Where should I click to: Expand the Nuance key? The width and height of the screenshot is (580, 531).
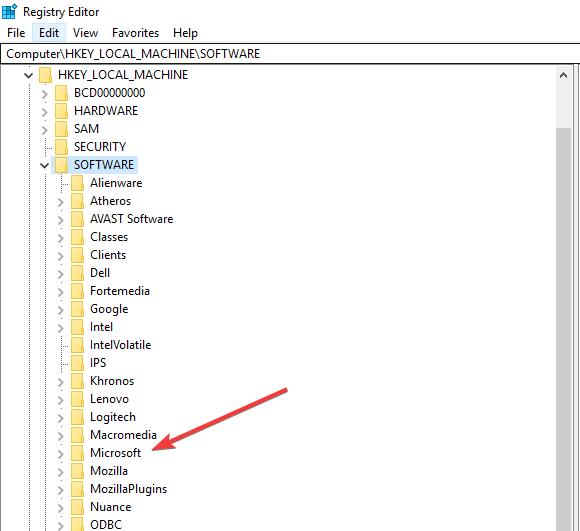pyautogui.click(x=61, y=507)
